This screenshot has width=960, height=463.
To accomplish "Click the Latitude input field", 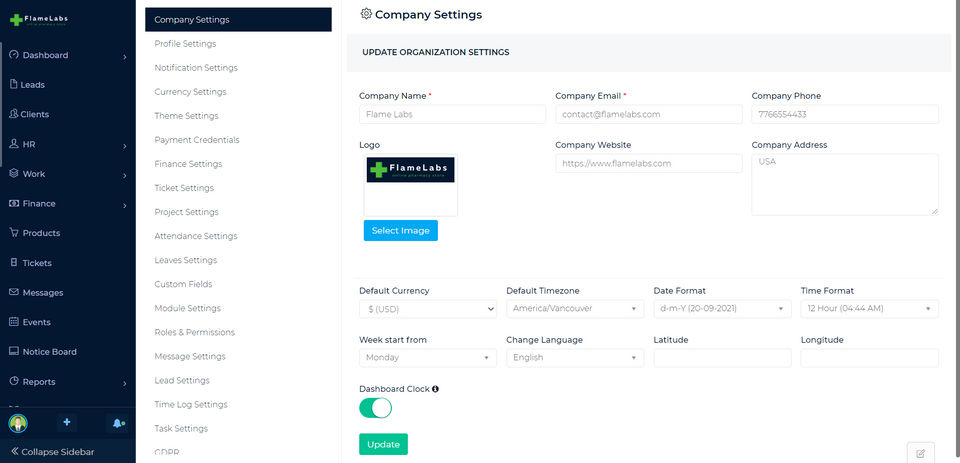I will (x=722, y=358).
